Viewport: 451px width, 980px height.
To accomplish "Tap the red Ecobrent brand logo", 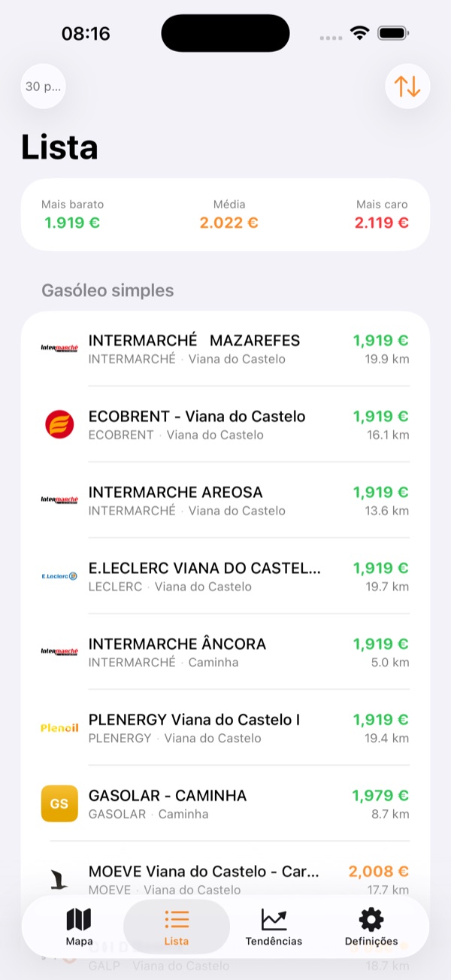I will coord(59,424).
